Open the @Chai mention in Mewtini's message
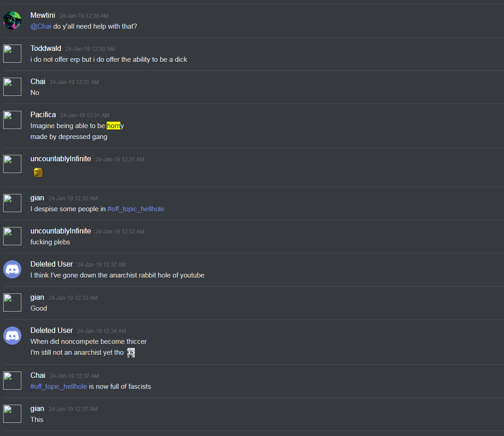504x436 pixels. pos(41,26)
